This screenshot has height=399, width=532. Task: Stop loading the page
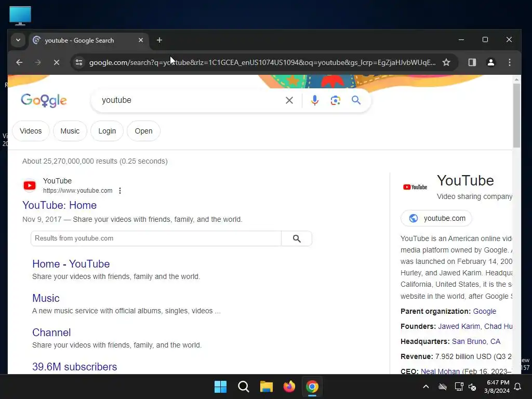click(57, 62)
